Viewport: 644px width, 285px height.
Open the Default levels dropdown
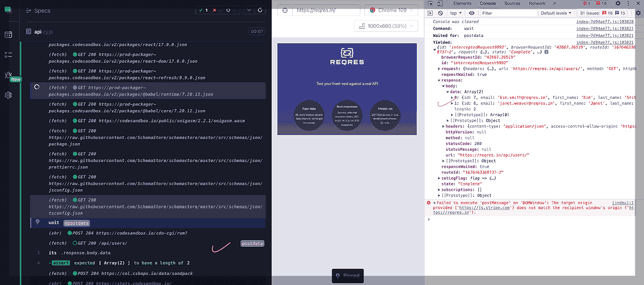(556, 13)
